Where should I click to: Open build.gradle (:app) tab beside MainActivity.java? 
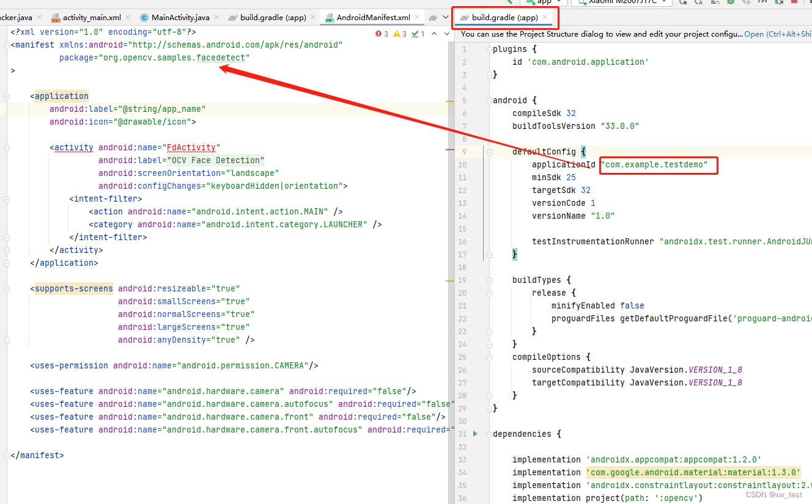pyautogui.click(x=273, y=18)
